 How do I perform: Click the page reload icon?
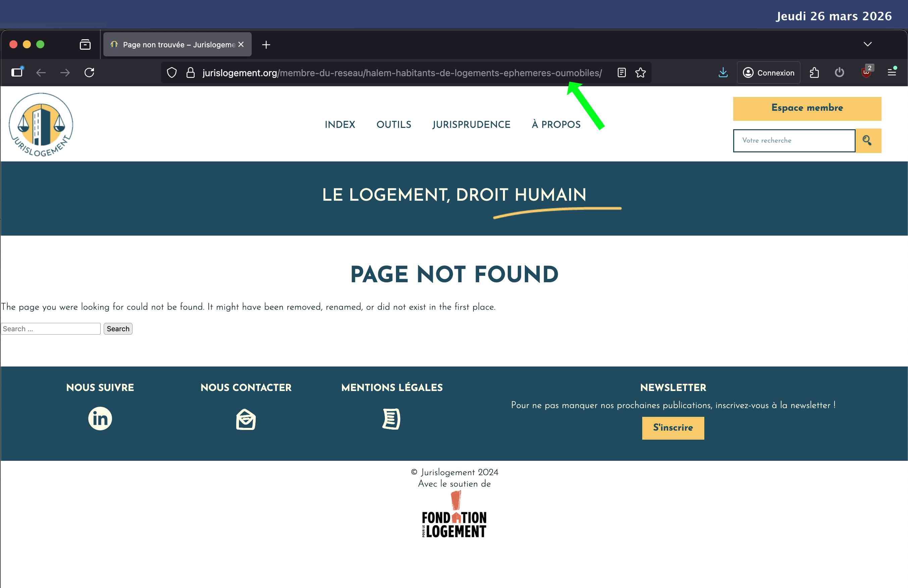[x=89, y=72]
